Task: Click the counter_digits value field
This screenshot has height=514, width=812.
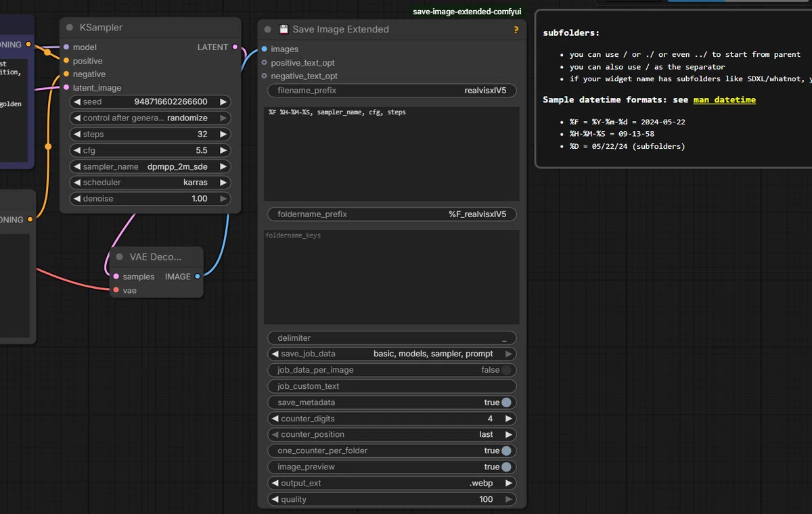Action: pos(392,419)
